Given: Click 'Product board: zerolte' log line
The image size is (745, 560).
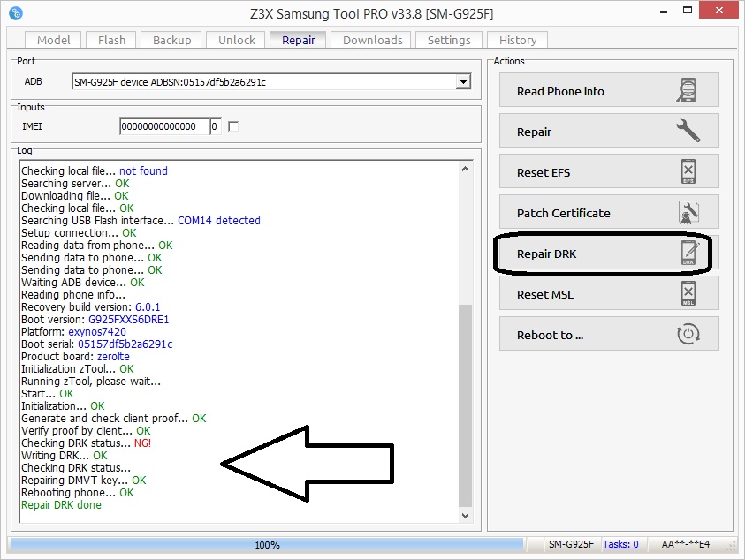Looking at the screenshot, I should [x=75, y=357].
